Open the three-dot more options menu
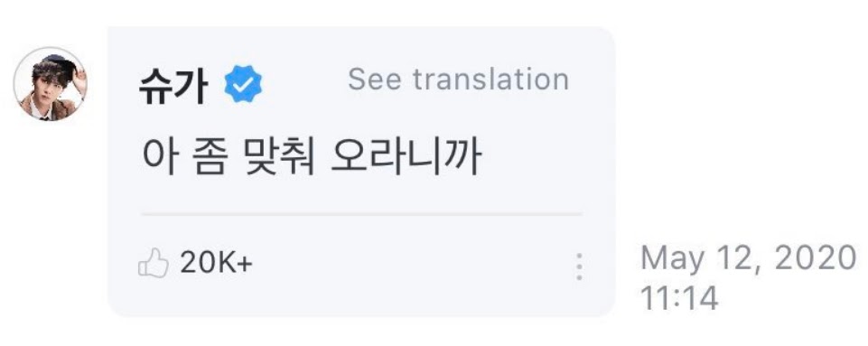The image size is (868, 346). [578, 267]
